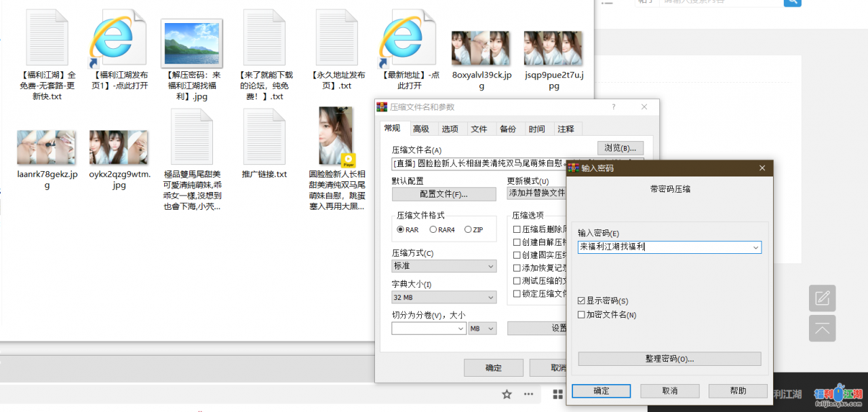Click the apps grid icon next to ellipsis
Screen dimensions: 868x412
coord(557,394)
